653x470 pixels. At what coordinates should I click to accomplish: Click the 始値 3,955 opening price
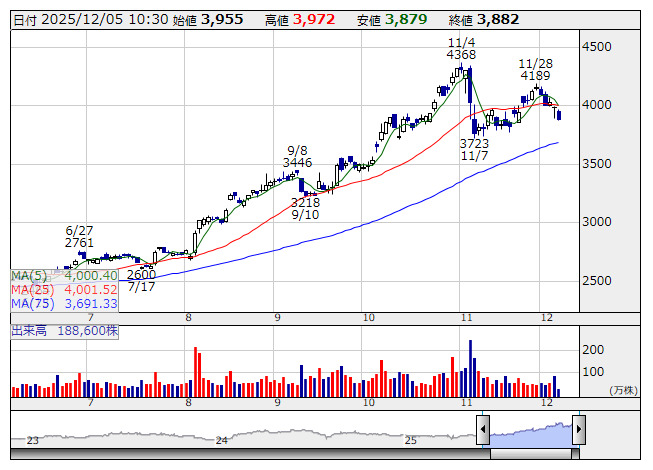tap(207, 20)
